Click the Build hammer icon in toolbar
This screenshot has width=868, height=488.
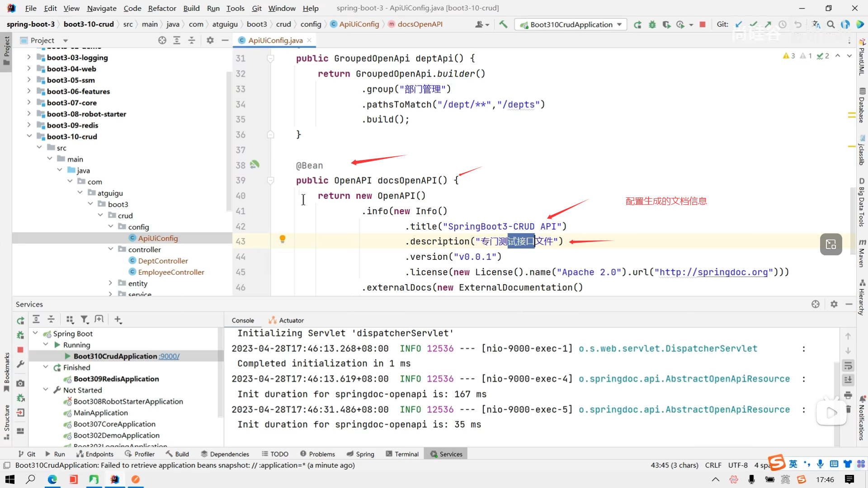point(503,24)
